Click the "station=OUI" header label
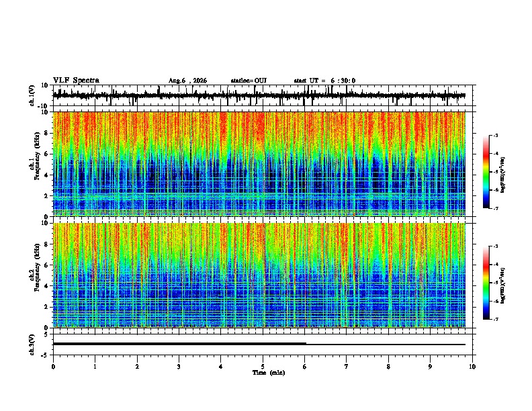The image size is (532, 411). point(249,81)
